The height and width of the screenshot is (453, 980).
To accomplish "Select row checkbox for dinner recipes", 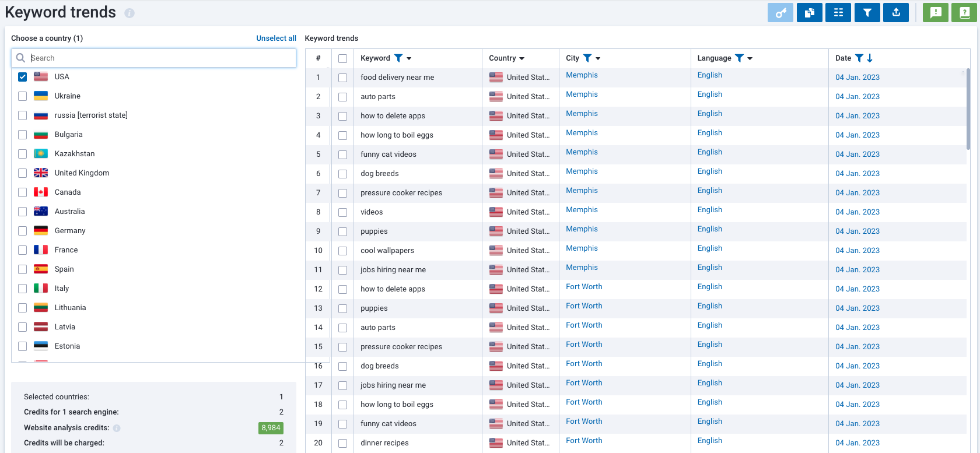I will point(342,443).
